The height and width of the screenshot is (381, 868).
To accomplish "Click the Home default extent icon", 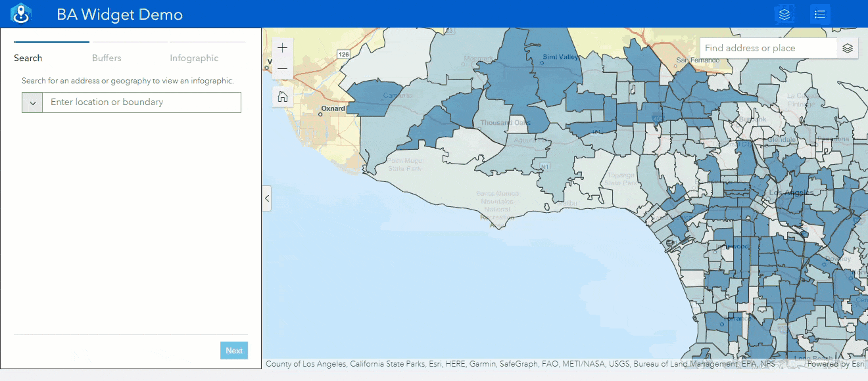I will (x=282, y=96).
